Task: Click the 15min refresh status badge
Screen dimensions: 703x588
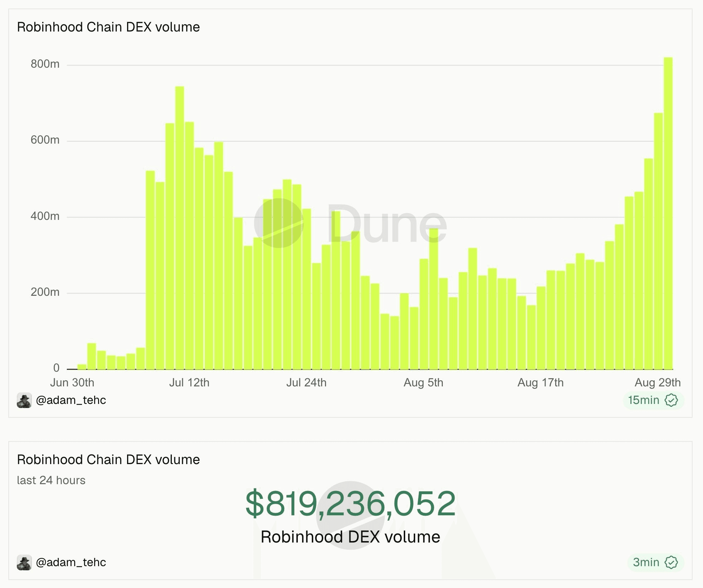Action: 653,400
